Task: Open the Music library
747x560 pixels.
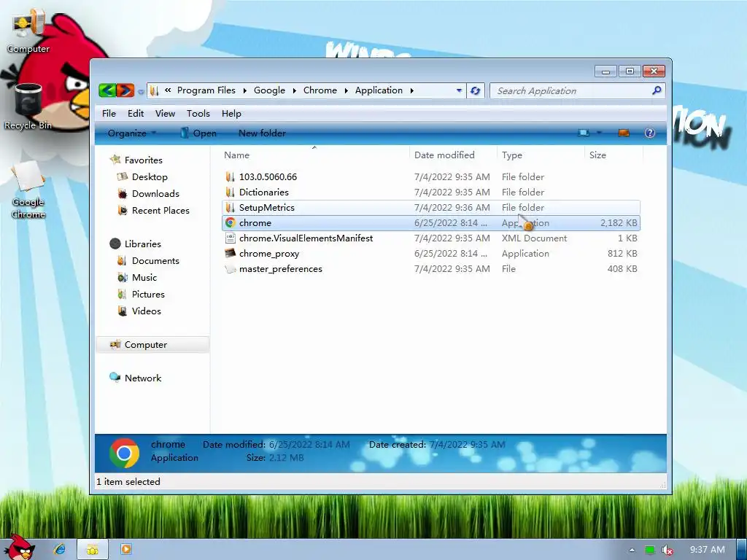Action: [136, 277]
